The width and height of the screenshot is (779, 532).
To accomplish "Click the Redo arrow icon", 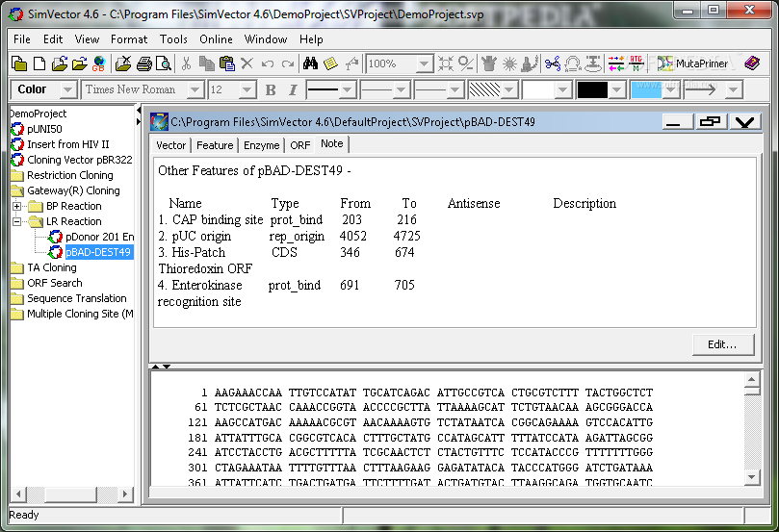I will point(288,63).
